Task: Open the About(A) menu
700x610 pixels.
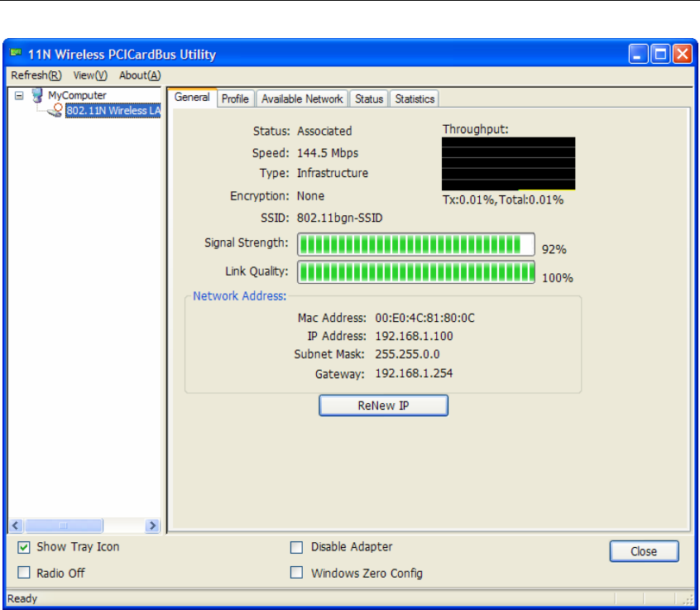Action: click(x=140, y=75)
